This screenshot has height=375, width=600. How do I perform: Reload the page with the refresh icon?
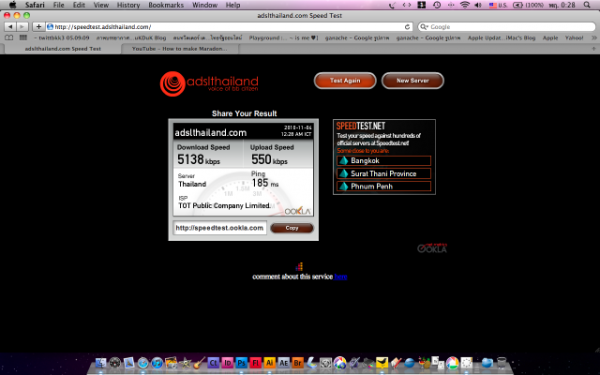pyautogui.click(x=407, y=27)
